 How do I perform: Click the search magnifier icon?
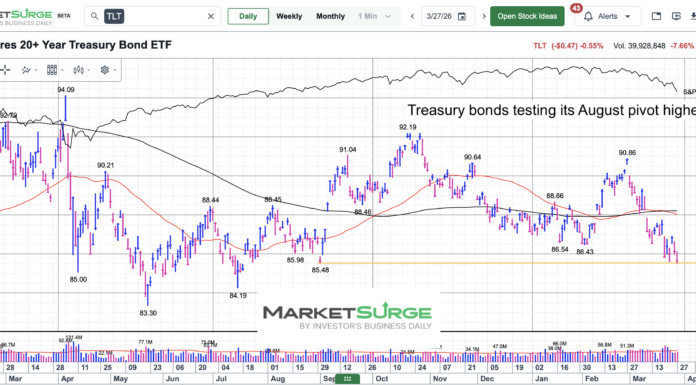pyautogui.click(x=94, y=16)
